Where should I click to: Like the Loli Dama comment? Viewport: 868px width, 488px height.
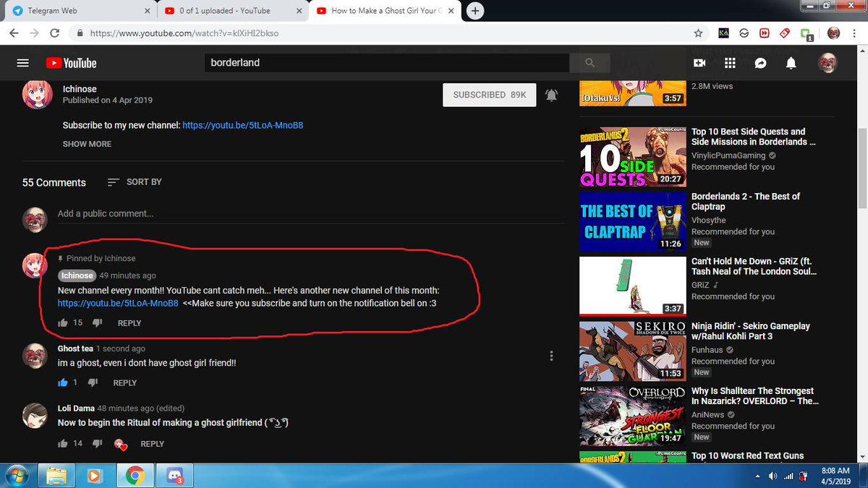tap(63, 443)
